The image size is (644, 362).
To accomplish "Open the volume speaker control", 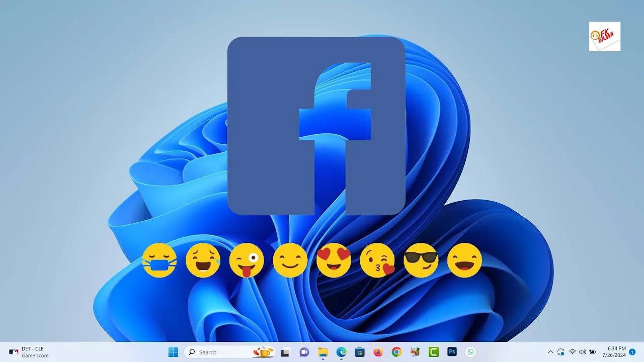I will [582, 352].
